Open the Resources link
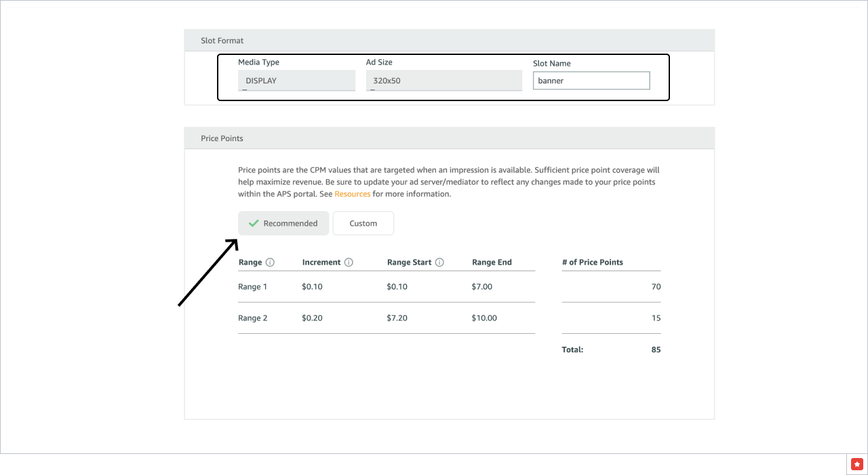 click(x=352, y=194)
